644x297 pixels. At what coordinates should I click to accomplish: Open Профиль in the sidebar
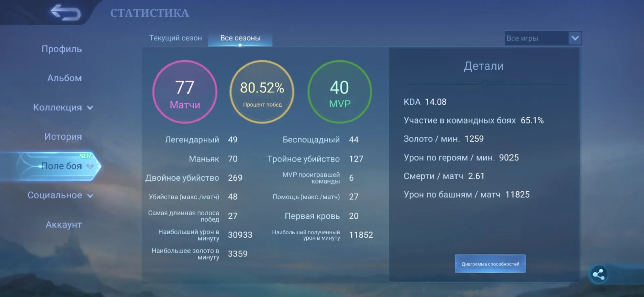[x=61, y=49]
